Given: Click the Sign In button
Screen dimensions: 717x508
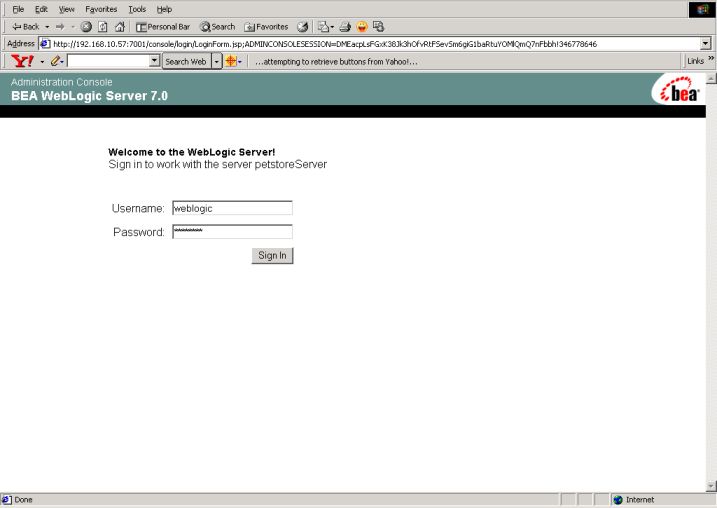Looking at the screenshot, I should 272,256.
